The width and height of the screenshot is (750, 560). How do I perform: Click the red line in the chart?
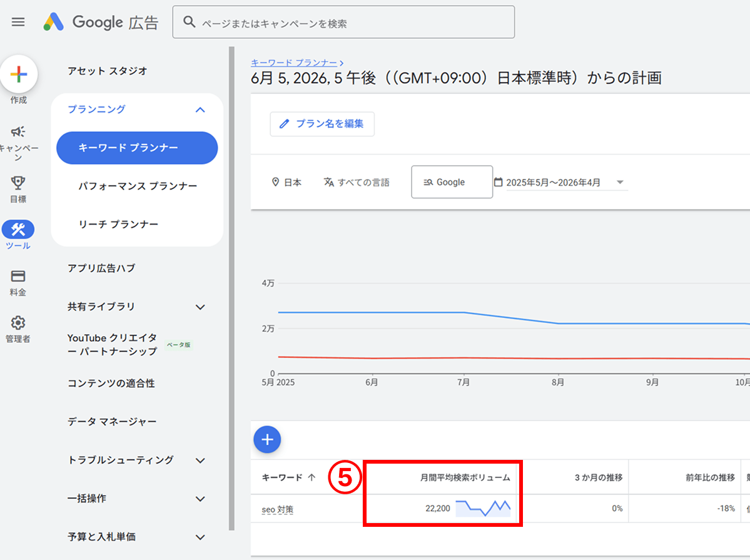514,357
